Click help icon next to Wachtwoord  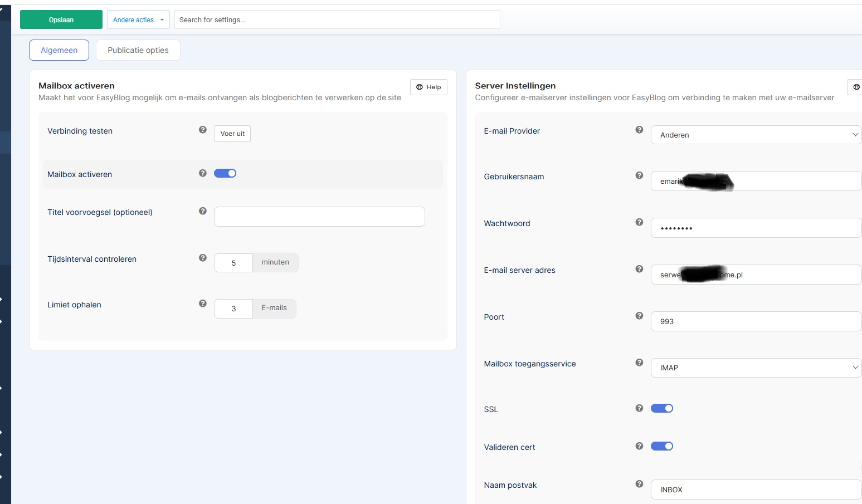click(x=639, y=222)
